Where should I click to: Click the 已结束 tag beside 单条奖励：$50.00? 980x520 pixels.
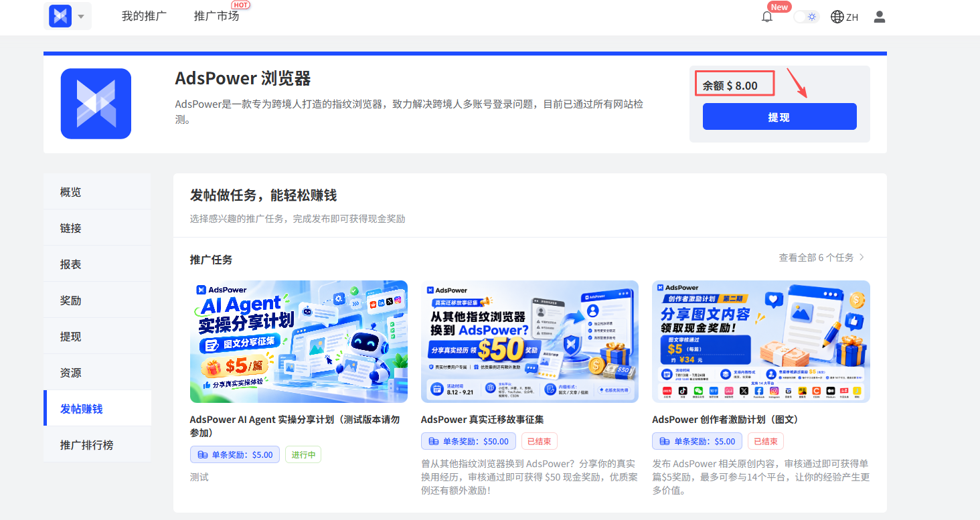tap(540, 441)
